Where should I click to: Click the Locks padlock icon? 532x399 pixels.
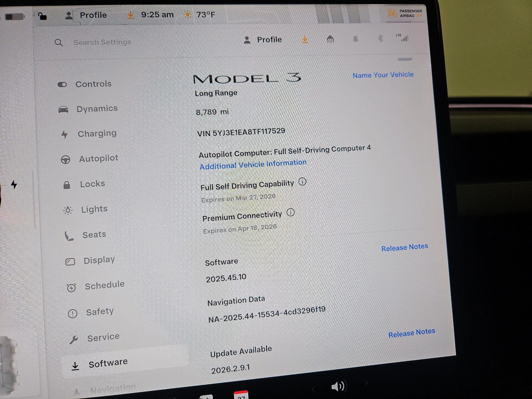tap(66, 185)
